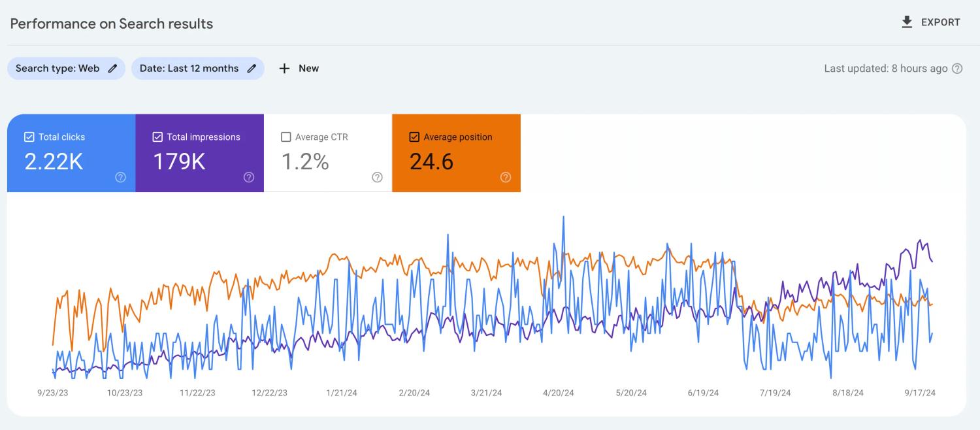
Task: Open help icon on Total clicks card
Action: pos(120,177)
